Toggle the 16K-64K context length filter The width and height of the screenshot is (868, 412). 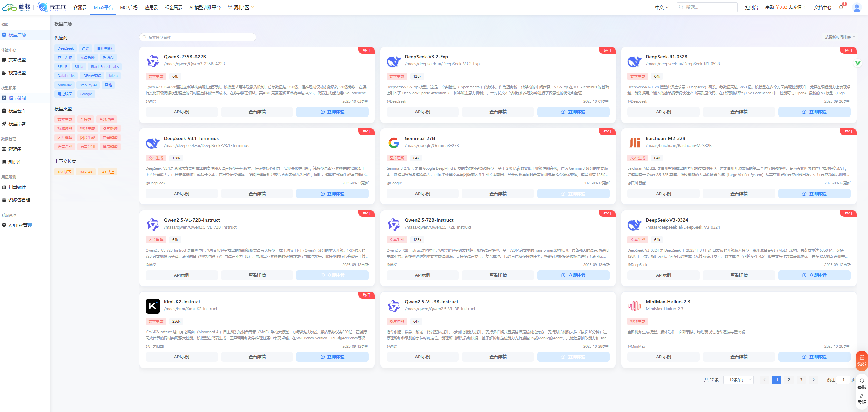tap(86, 172)
